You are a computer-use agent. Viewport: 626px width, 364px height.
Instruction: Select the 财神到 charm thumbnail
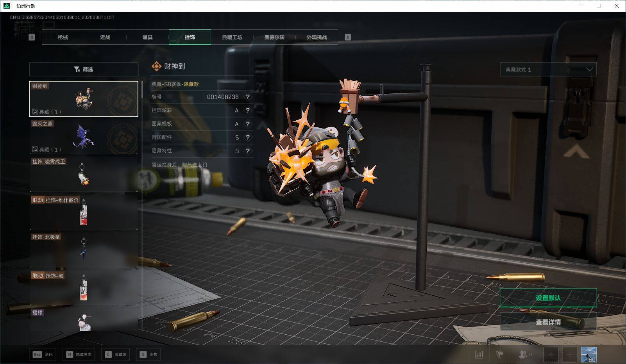click(84, 99)
